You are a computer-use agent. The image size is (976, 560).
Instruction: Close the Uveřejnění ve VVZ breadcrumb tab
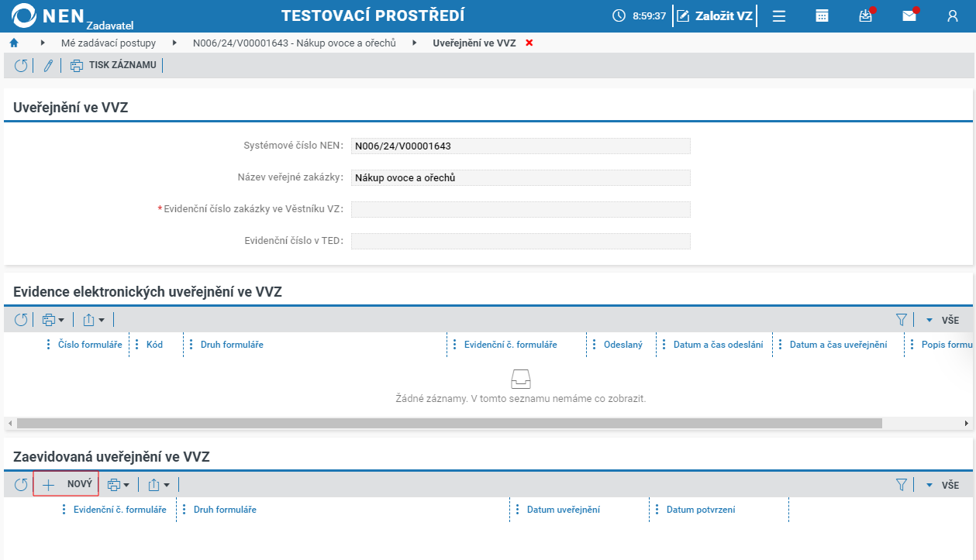tap(529, 43)
